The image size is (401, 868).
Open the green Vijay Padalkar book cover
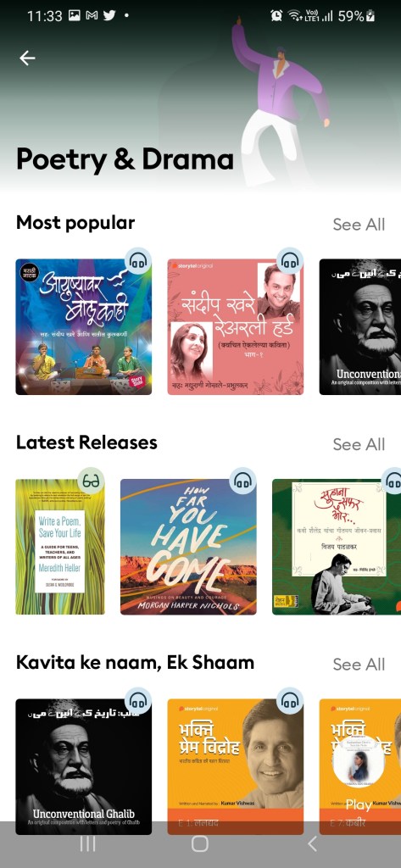[x=337, y=547]
